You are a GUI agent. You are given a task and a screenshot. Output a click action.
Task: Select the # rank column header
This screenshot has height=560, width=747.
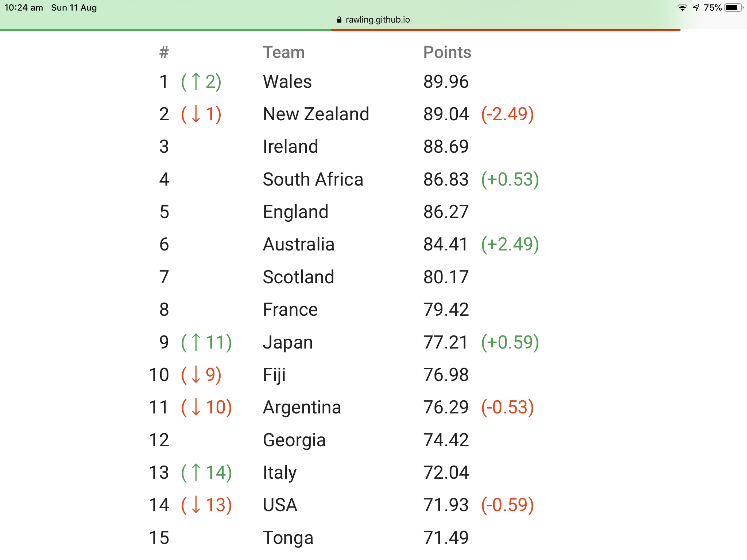click(x=164, y=52)
